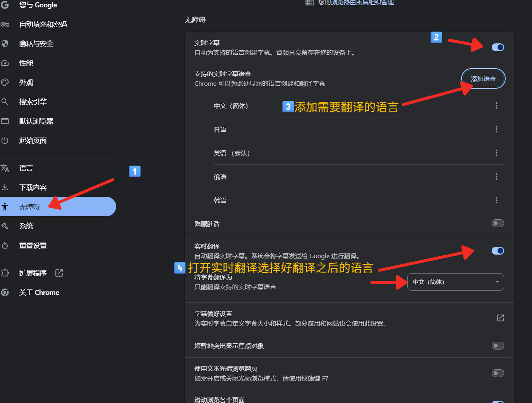The image size is (532, 403).
Task: Click the 字幕偏好设置 row text
Action: [x=213, y=313]
